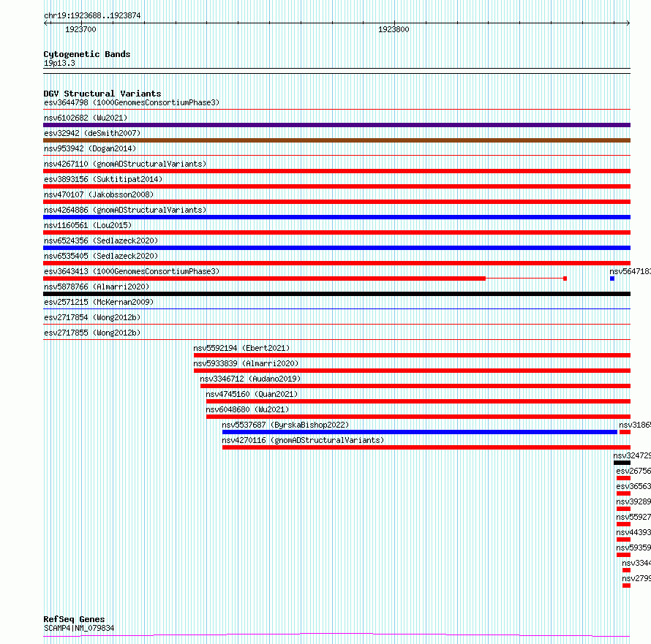Open the Cytogenetic Bands track title
This screenshot has height=644, width=651.
[87, 54]
